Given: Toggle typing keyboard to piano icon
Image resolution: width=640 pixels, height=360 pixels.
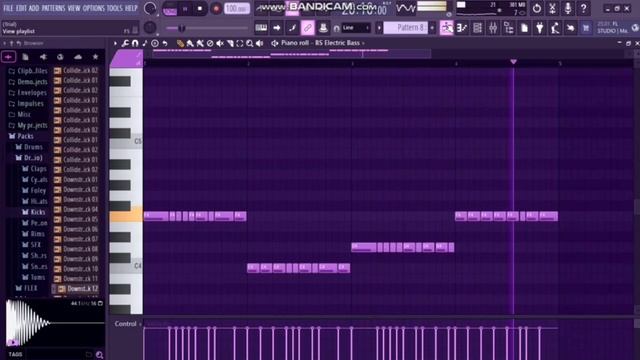Looking at the screenshot, I should click(x=261, y=28).
